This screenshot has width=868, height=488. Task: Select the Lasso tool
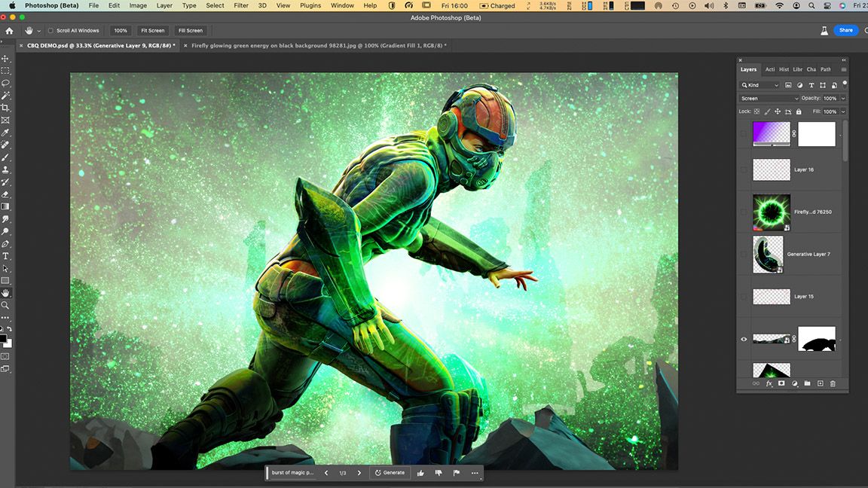(5, 83)
